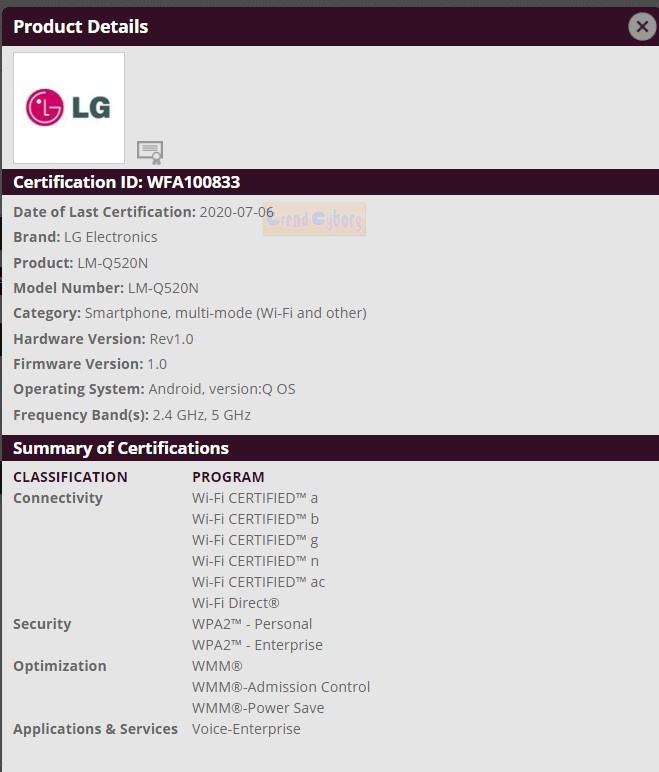
Task: Select the Category Smartphone row
Action: (x=190, y=313)
